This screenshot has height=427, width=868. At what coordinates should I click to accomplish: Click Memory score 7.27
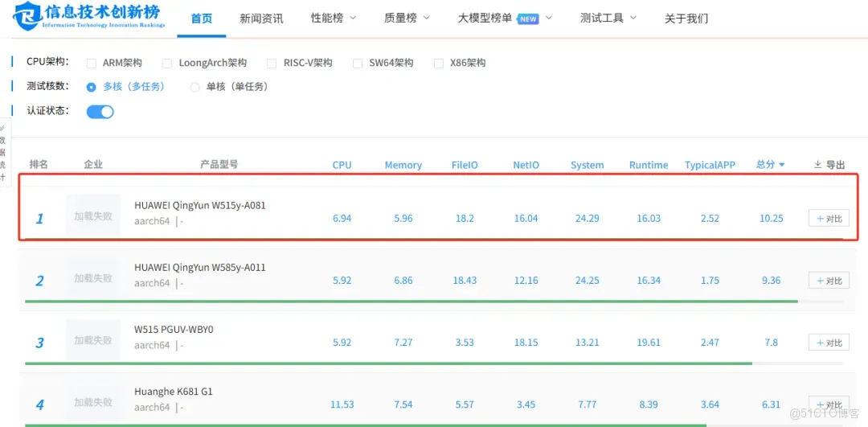point(403,343)
